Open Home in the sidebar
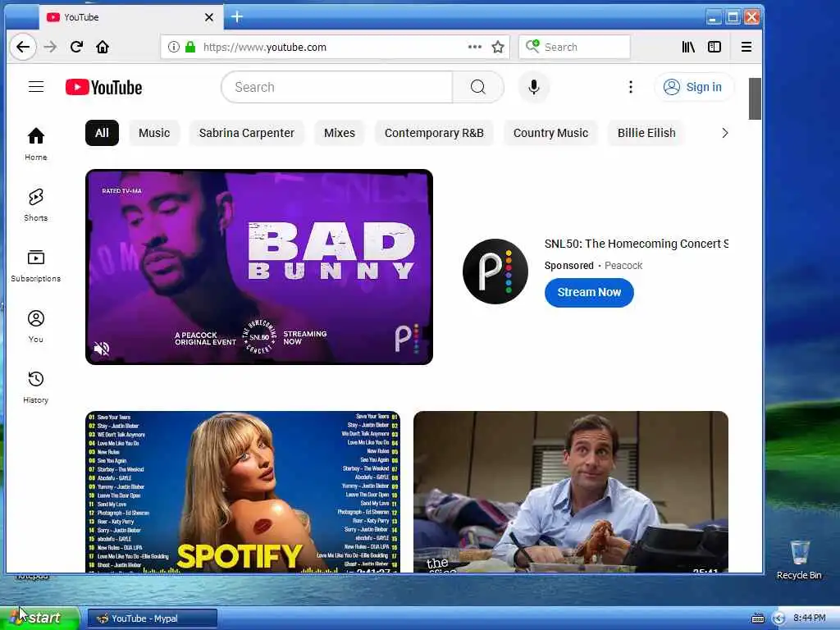 pos(36,144)
